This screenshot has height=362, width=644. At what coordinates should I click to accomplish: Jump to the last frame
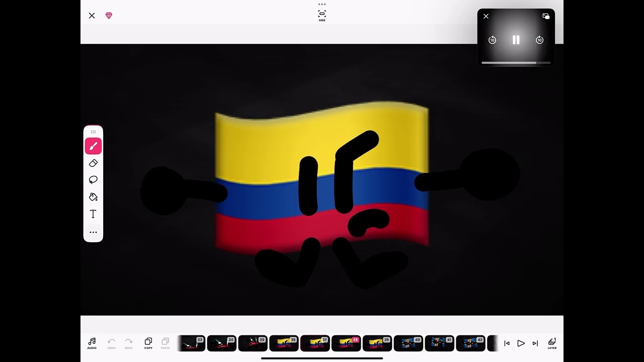point(535,343)
